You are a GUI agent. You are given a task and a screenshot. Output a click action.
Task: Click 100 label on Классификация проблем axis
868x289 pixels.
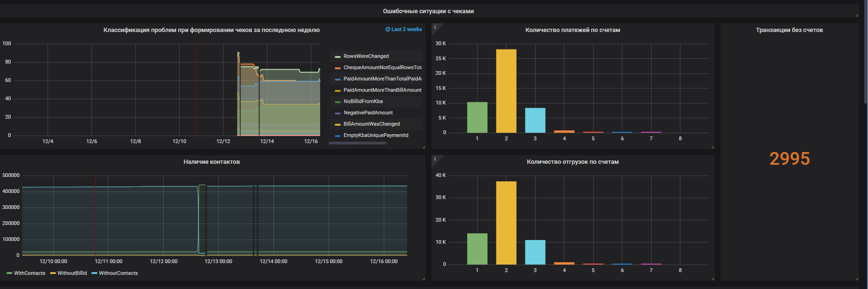point(7,43)
